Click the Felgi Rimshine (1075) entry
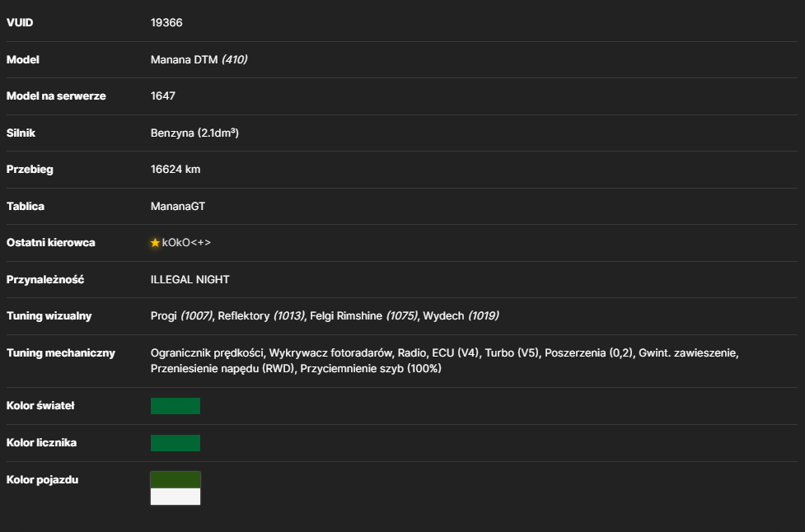This screenshot has width=805, height=532. point(364,316)
